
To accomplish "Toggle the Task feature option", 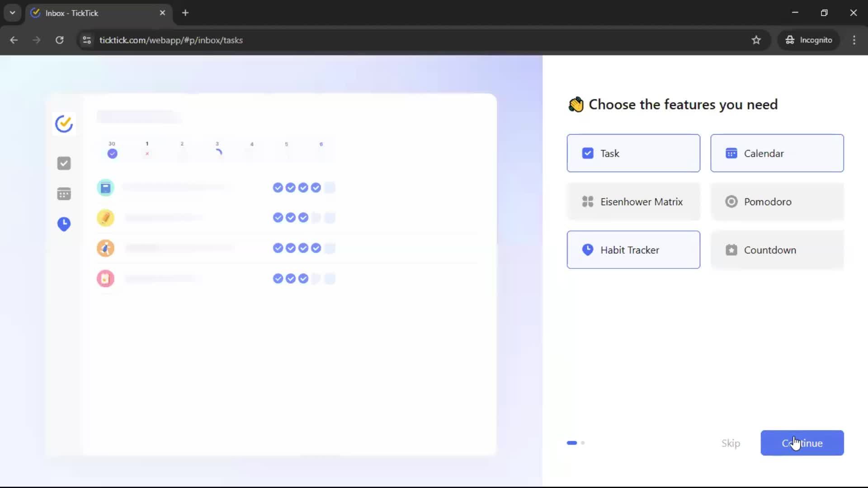I will click(633, 153).
